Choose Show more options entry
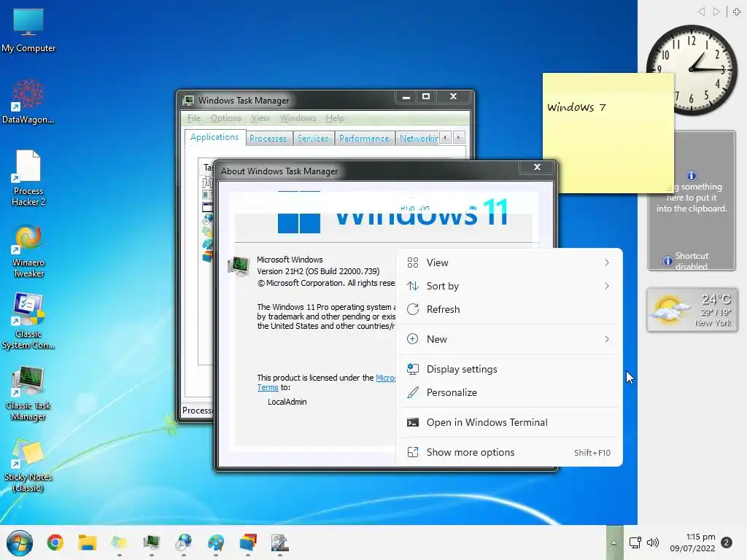This screenshot has height=560, width=747. click(x=509, y=452)
